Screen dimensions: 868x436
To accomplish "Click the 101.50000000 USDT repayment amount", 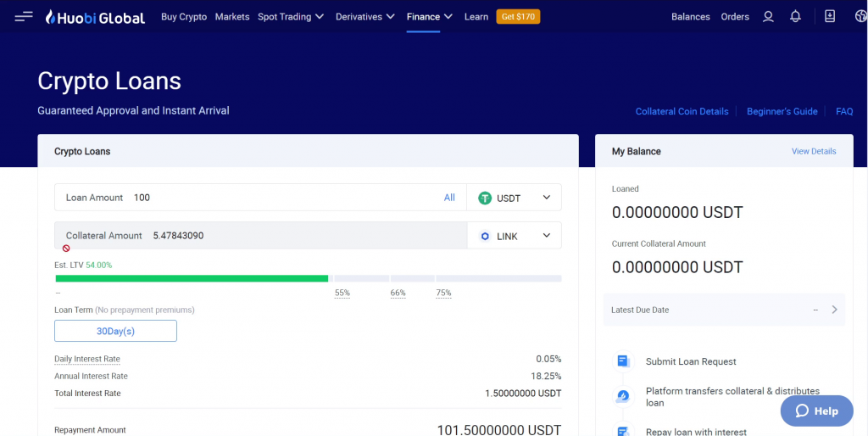I will [x=499, y=430].
